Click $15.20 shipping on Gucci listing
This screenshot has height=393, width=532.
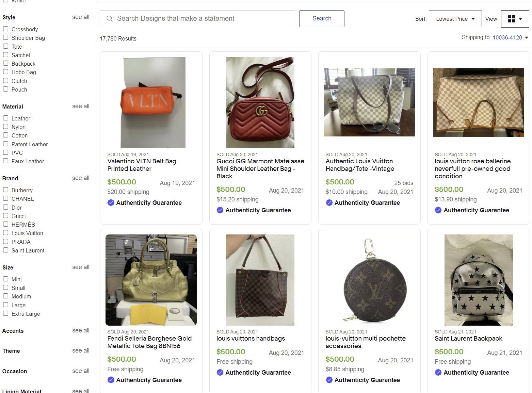pos(238,199)
